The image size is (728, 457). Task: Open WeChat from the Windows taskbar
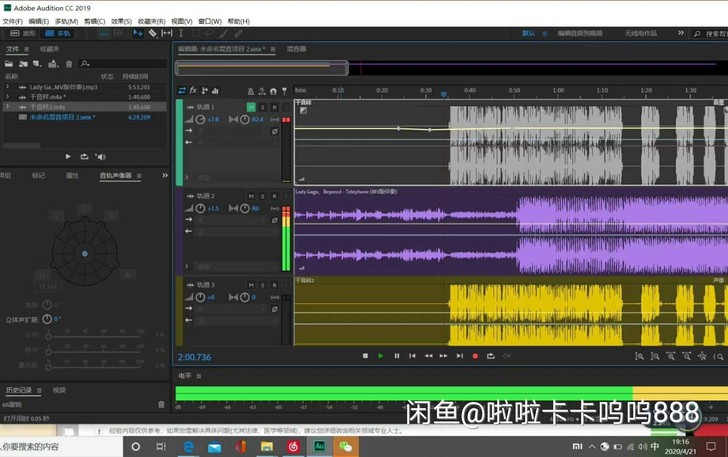(x=345, y=447)
